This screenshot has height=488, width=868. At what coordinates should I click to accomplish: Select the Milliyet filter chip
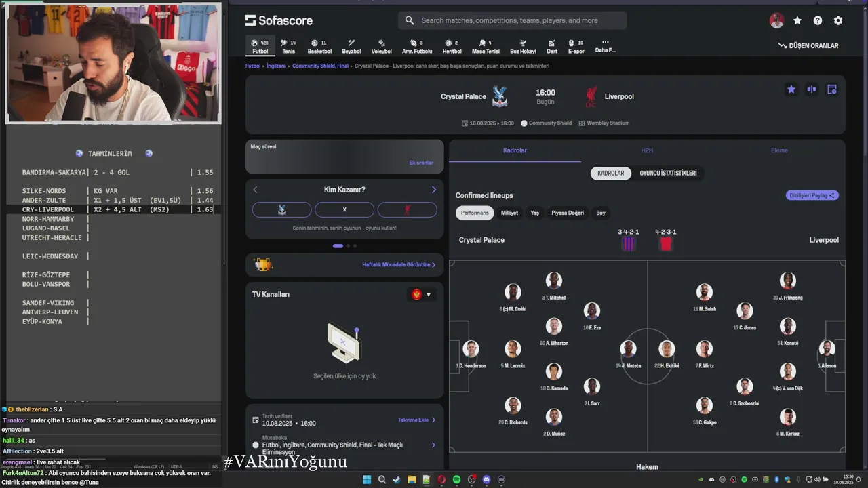pyautogui.click(x=509, y=213)
